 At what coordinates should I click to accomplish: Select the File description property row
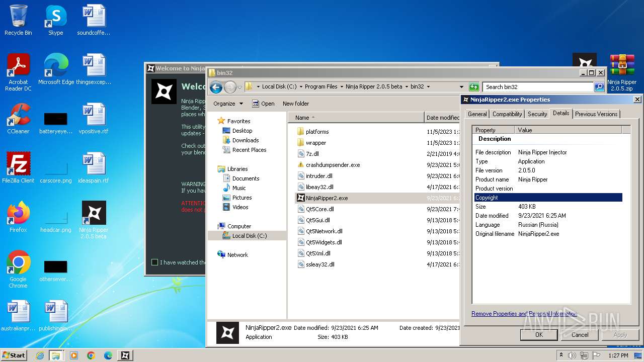point(548,152)
